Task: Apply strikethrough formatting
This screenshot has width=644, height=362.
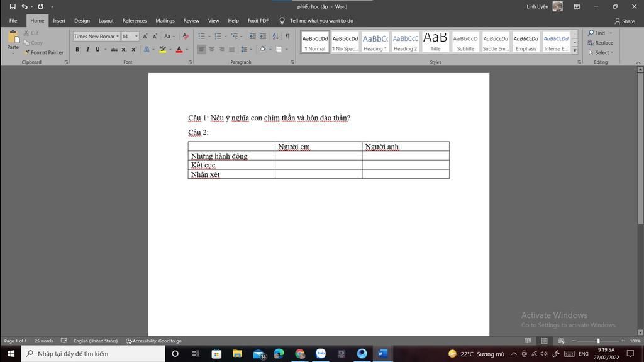Action: [x=114, y=49]
